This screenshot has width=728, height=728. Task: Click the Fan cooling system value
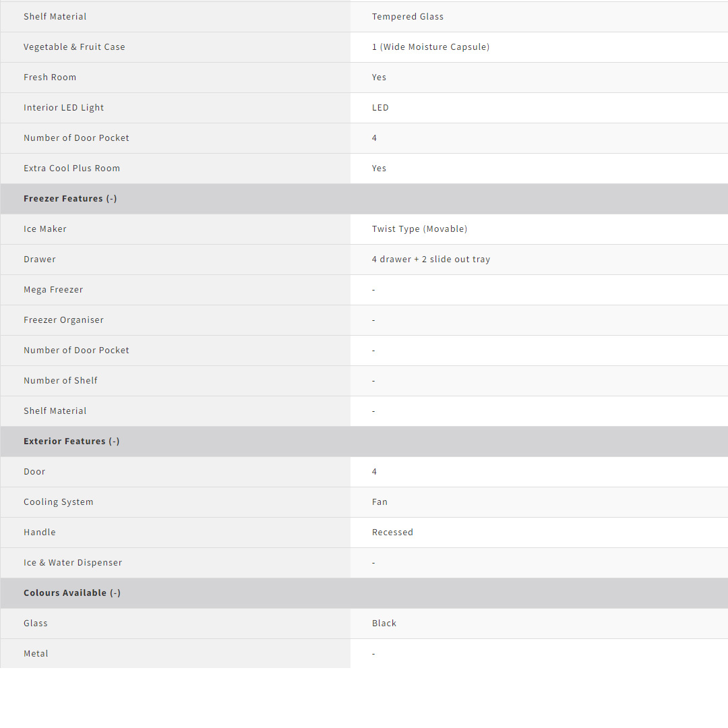380,502
